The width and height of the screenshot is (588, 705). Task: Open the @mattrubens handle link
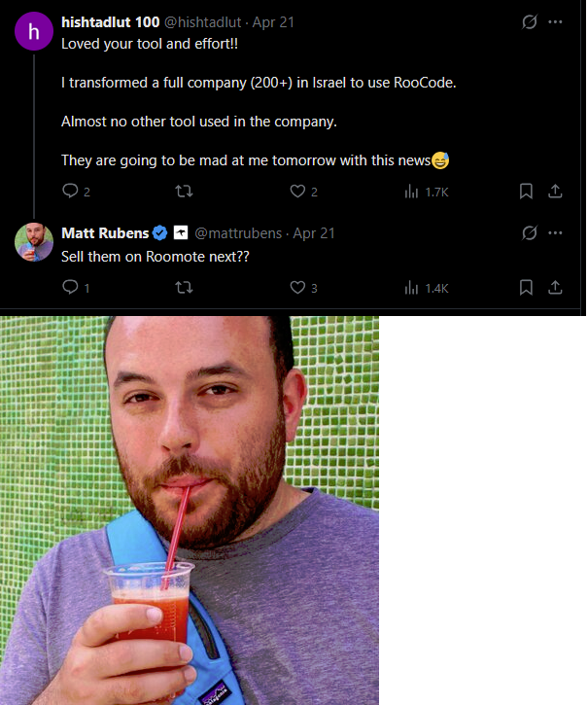coord(239,233)
